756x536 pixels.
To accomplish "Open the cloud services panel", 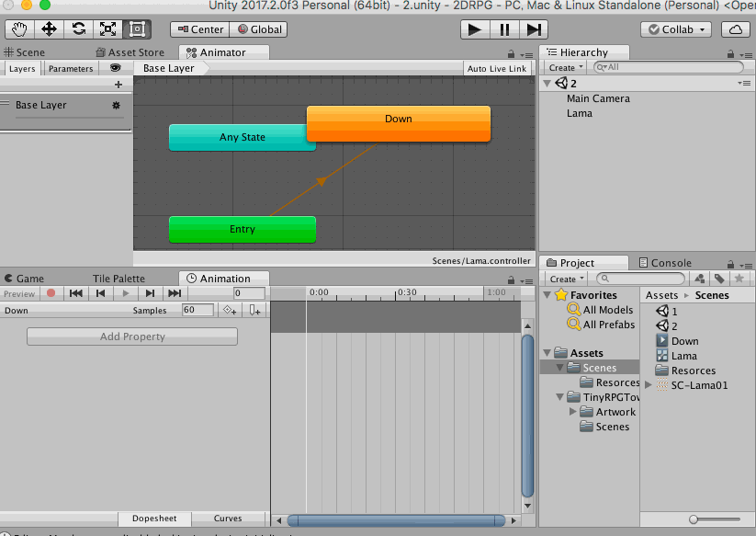I will (736, 29).
